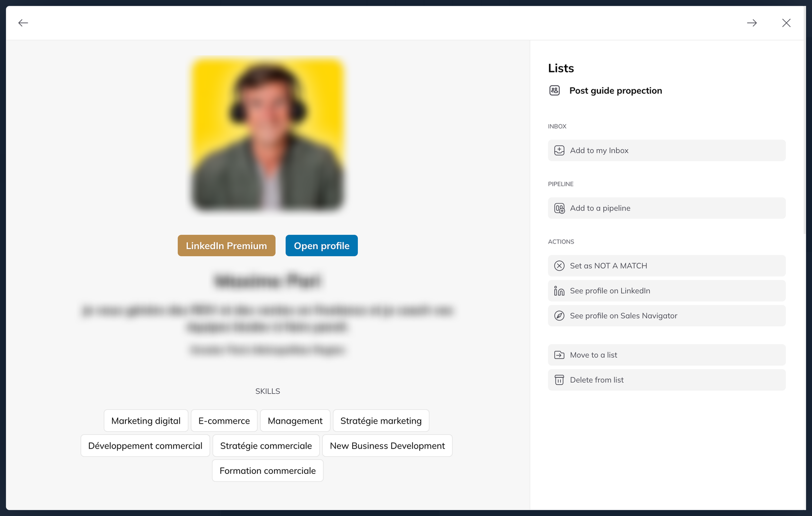The height and width of the screenshot is (516, 812).
Task: Click the inbox icon in Add to my Inbox
Action: (x=559, y=151)
